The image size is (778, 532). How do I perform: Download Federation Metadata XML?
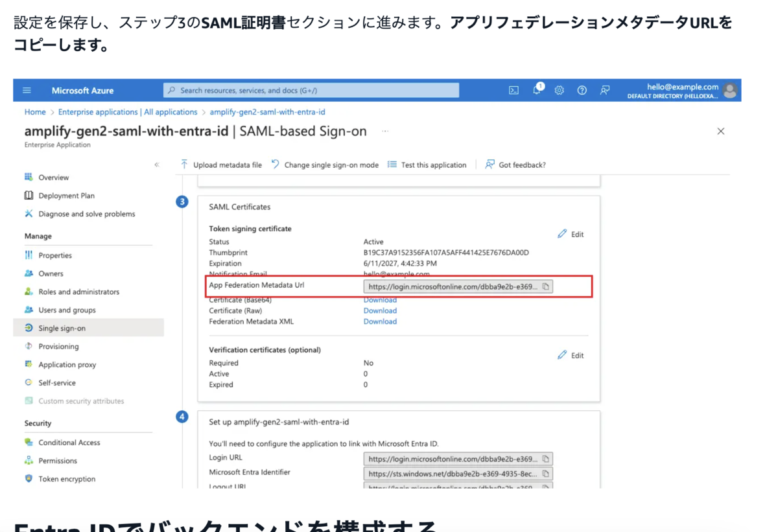(380, 321)
